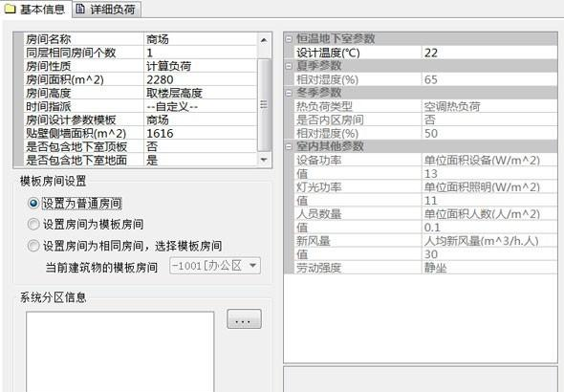The width and height of the screenshot is (564, 392).
Task: Click inside the 系统分区信息 list box
Action: tap(120, 351)
